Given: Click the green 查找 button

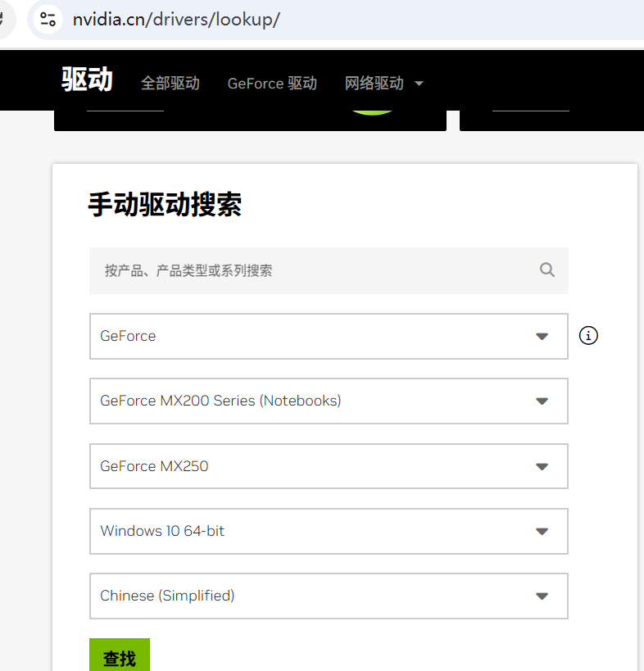Looking at the screenshot, I should [x=120, y=655].
